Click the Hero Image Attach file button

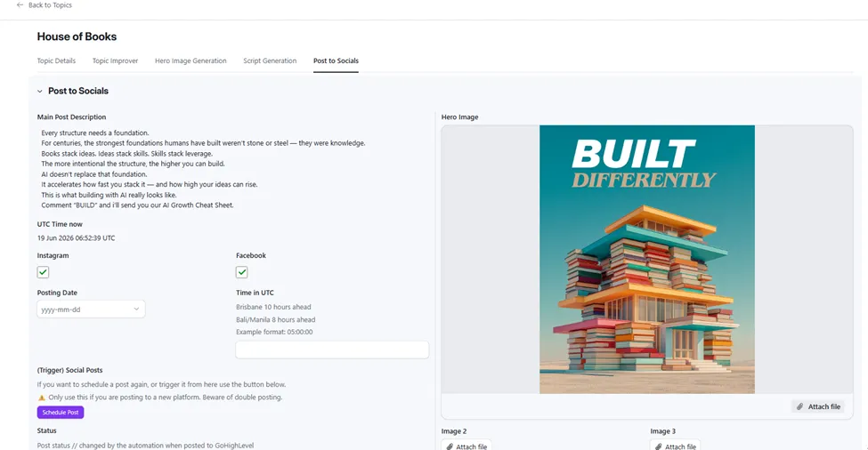point(818,406)
